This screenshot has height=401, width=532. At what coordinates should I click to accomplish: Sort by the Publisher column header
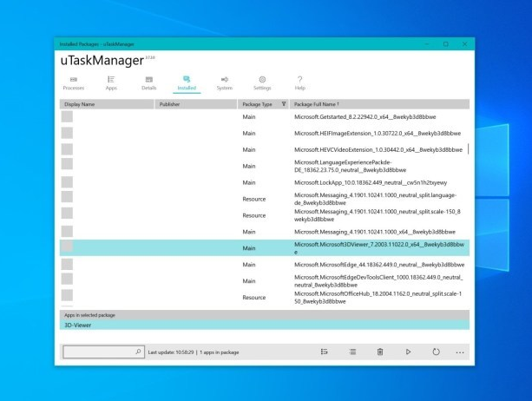click(x=196, y=104)
